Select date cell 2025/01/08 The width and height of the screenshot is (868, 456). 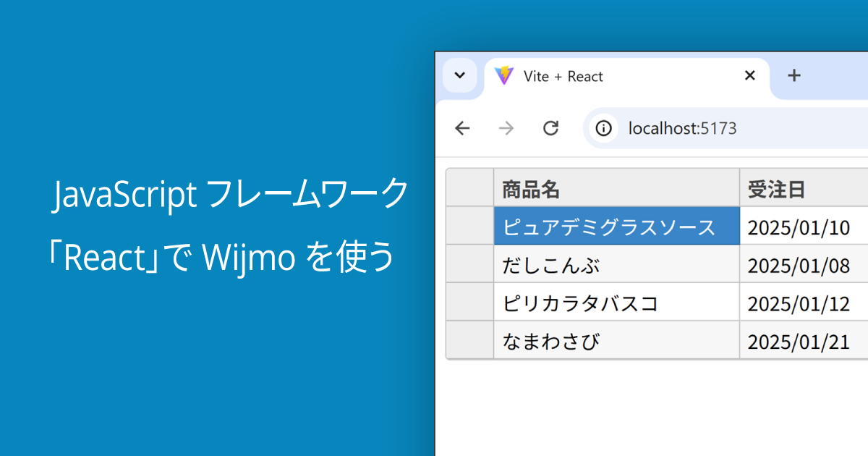tap(804, 264)
